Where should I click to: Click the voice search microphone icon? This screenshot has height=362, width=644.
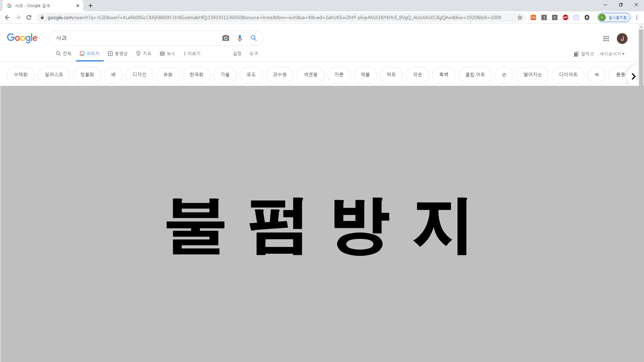[x=239, y=38]
